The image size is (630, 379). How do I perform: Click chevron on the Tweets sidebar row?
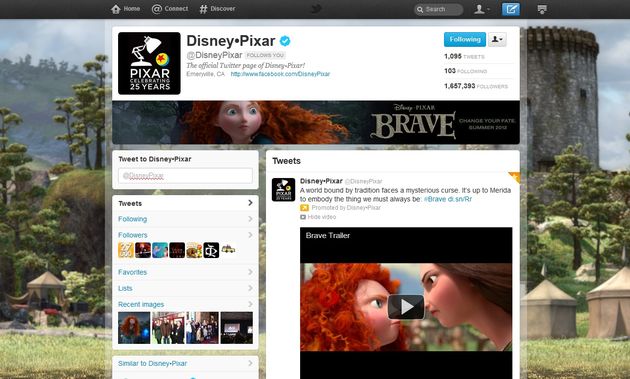[250, 203]
